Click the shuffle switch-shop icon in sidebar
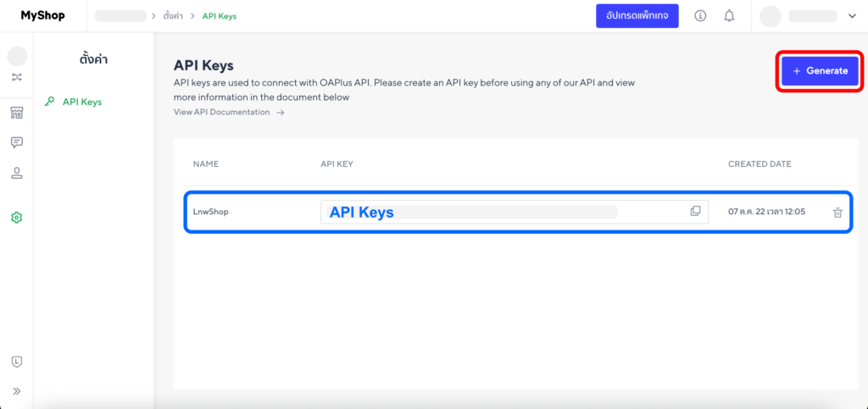868x409 pixels. (17, 78)
